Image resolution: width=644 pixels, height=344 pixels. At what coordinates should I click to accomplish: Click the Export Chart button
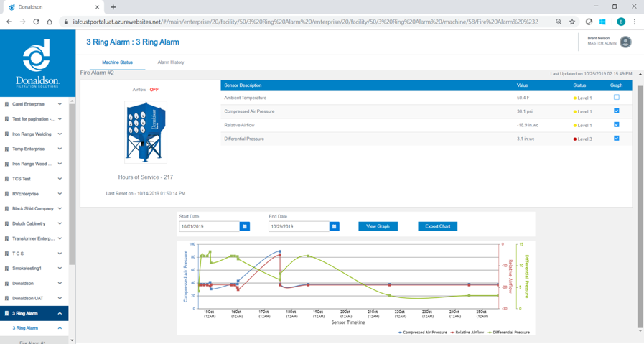(x=437, y=226)
